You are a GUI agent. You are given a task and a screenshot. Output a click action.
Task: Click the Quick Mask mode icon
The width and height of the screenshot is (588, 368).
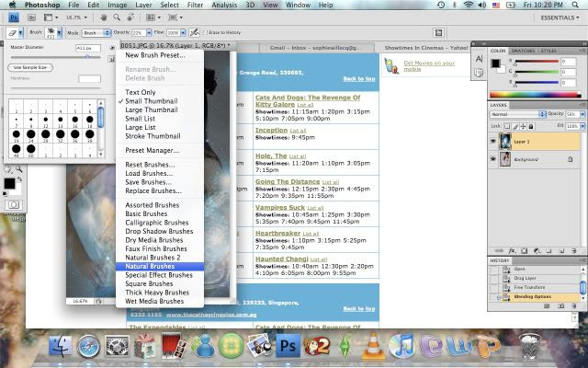tap(14, 204)
